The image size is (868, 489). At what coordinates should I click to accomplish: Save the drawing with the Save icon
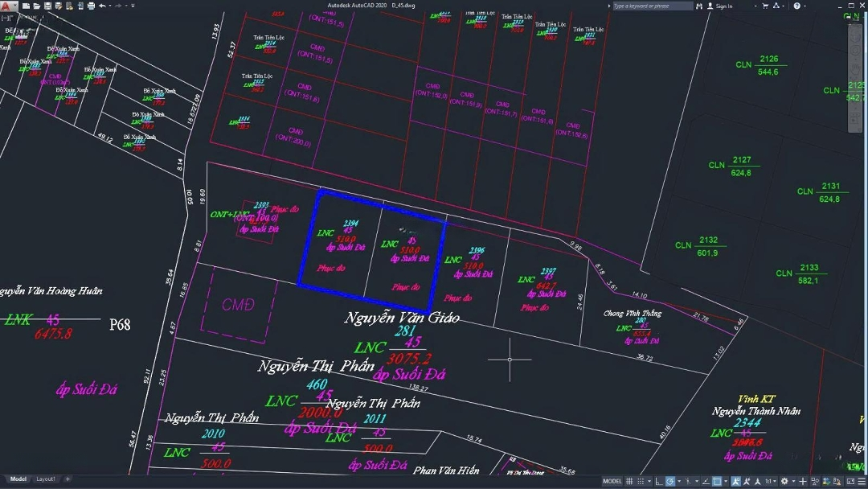point(48,6)
